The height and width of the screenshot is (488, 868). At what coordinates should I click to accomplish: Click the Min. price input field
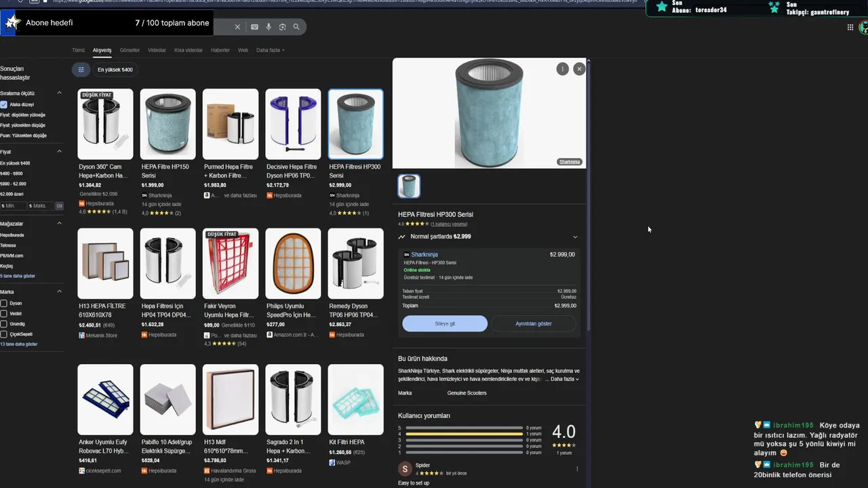[13, 205]
